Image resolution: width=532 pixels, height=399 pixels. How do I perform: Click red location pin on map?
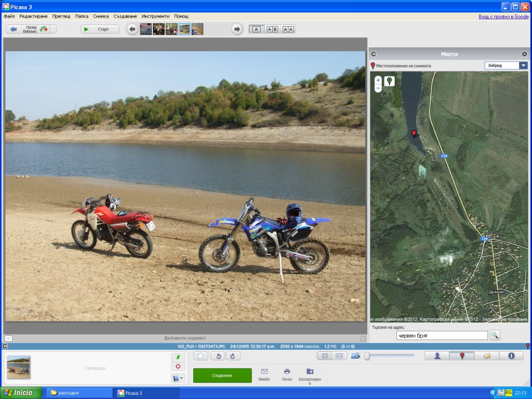point(414,134)
